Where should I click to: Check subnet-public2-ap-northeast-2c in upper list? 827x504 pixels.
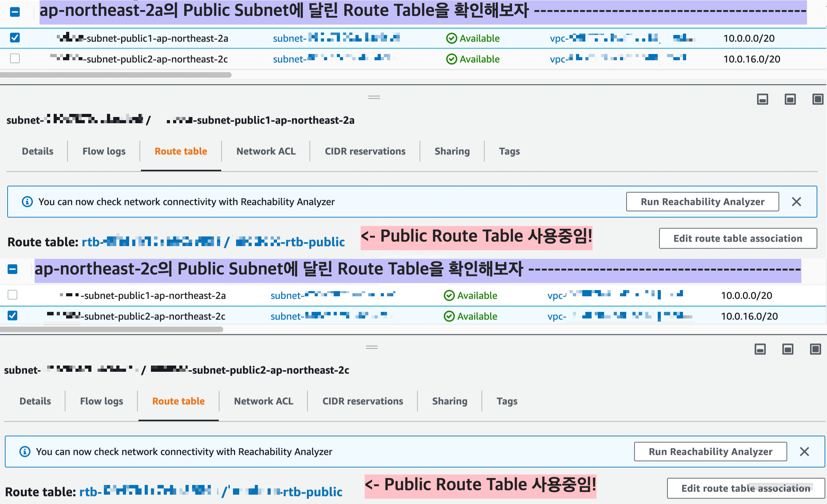pyautogui.click(x=15, y=58)
